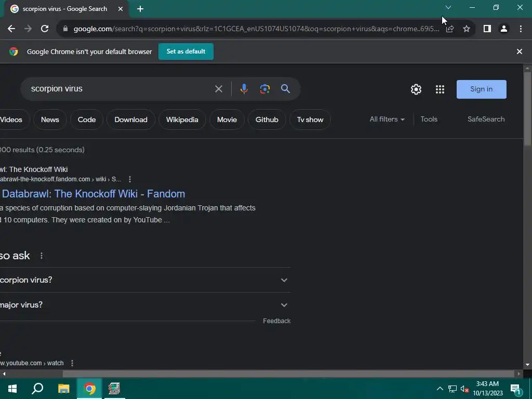Select the Tv show filter chip

(x=310, y=119)
